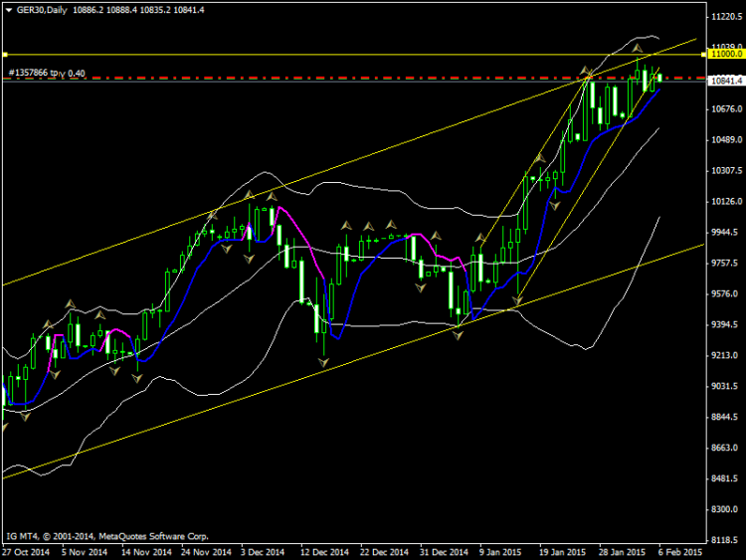The width and height of the screenshot is (746, 560).
Task: Click the down fractal below the mid-December low
Action: (x=323, y=363)
